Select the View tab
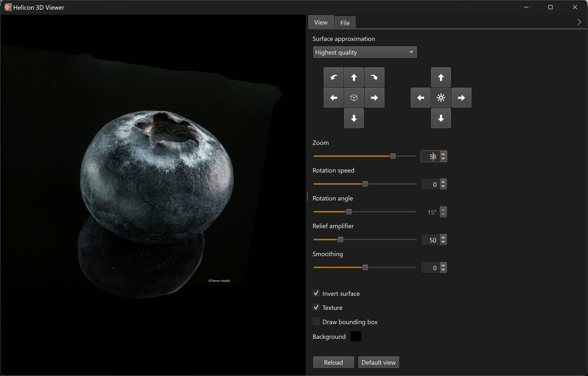588x376 pixels. [321, 23]
